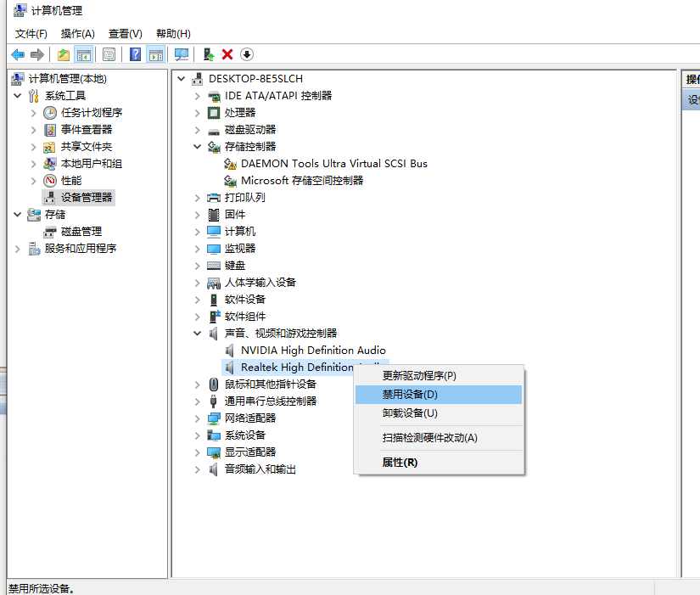Viewport: 700px width, 595px height.
Task: Open the 操作(A) menu
Action: coord(78,33)
